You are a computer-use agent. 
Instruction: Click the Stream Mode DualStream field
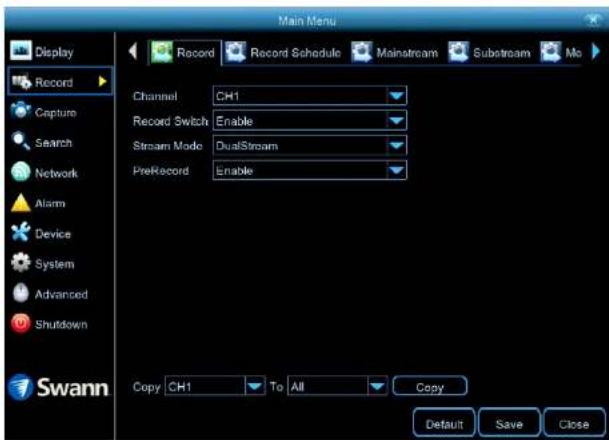pos(310,146)
